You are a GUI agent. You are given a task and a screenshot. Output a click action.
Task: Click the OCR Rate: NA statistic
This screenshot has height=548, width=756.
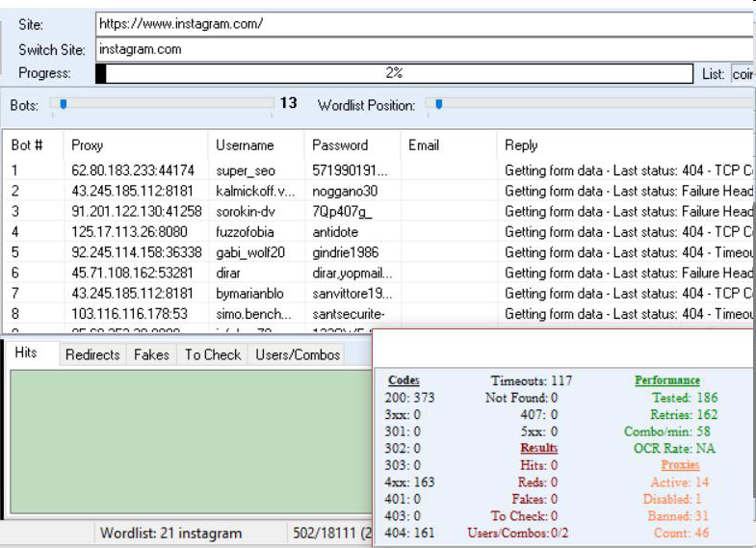(674, 448)
